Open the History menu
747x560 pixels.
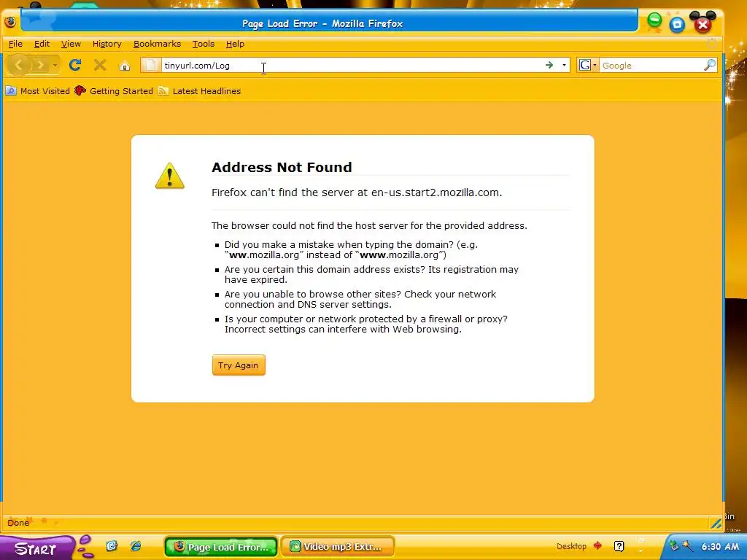click(107, 44)
